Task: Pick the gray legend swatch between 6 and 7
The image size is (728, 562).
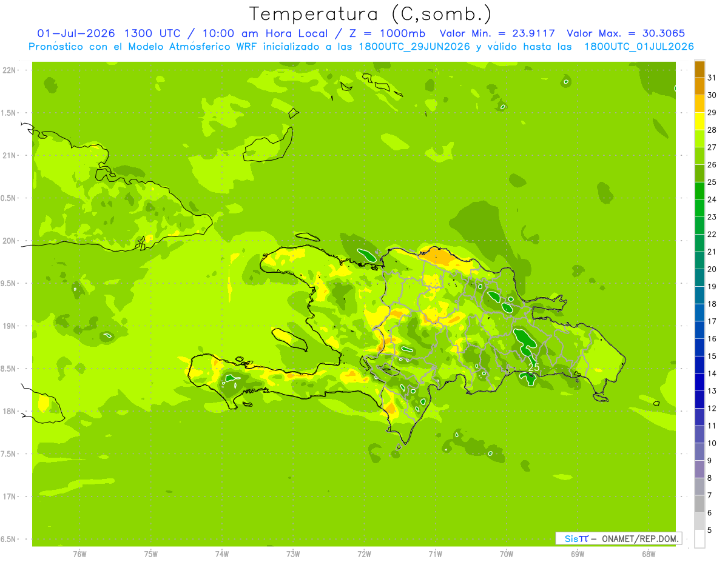Action: click(699, 504)
